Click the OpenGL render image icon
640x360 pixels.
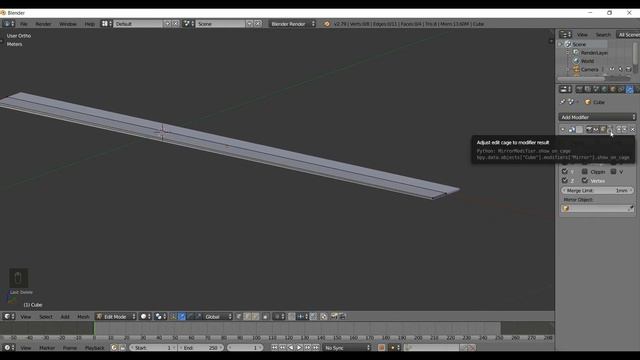334,317
